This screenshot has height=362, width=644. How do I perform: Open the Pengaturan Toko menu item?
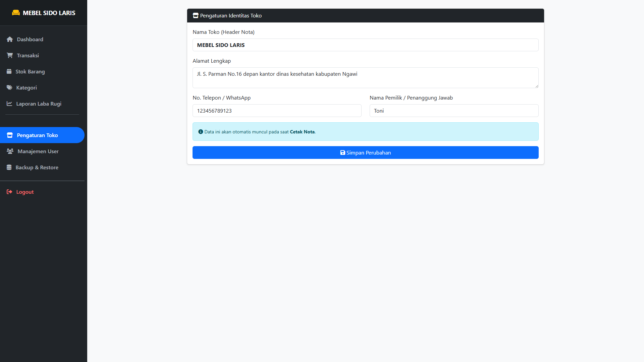[37, 135]
